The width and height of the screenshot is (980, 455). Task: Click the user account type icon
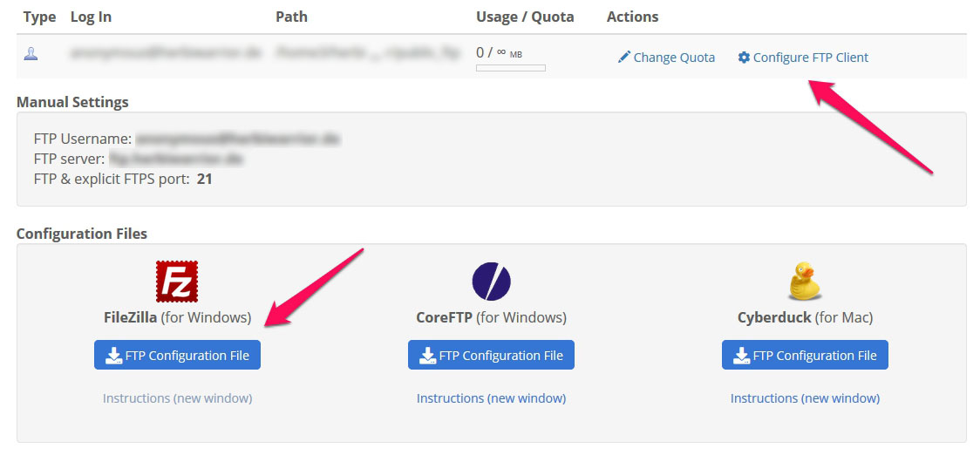[31, 54]
